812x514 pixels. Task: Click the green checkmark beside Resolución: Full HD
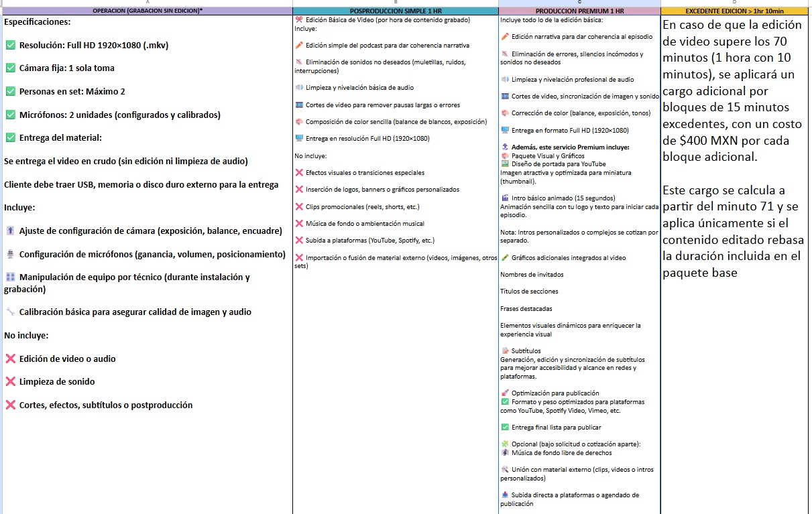tap(10, 46)
